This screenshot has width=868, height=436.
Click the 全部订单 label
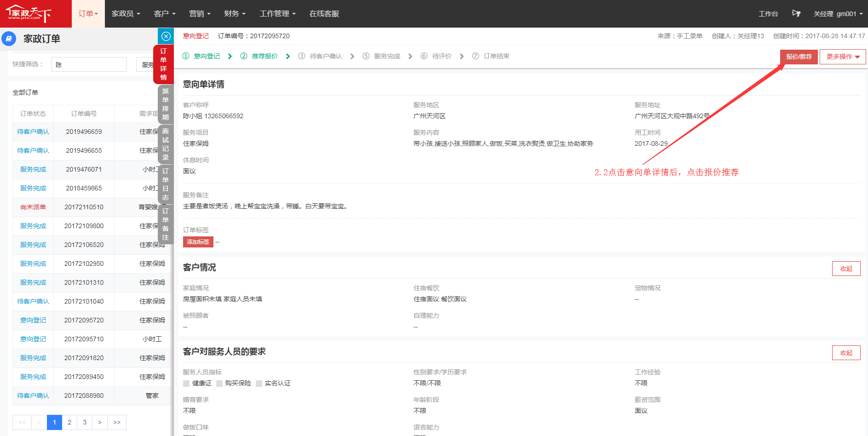[25, 92]
